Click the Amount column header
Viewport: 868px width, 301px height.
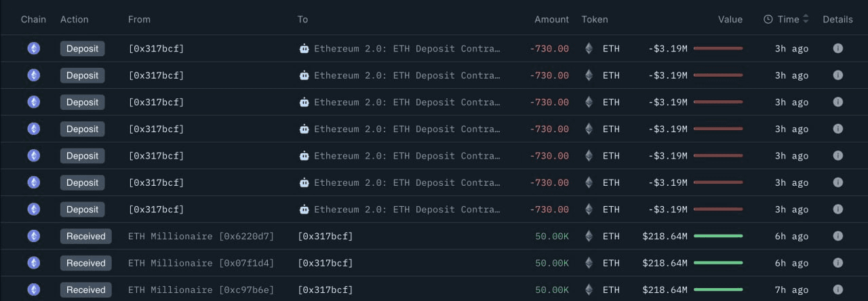(x=551, y=20)
